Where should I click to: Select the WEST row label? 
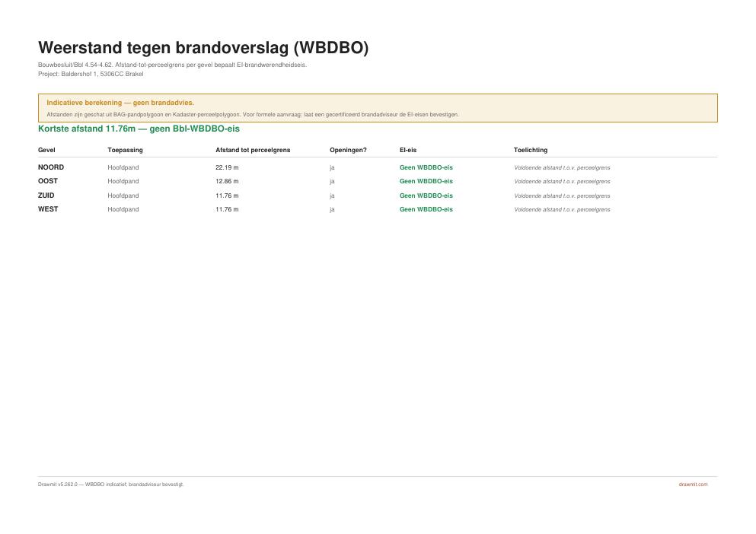(x=48, y=208)
